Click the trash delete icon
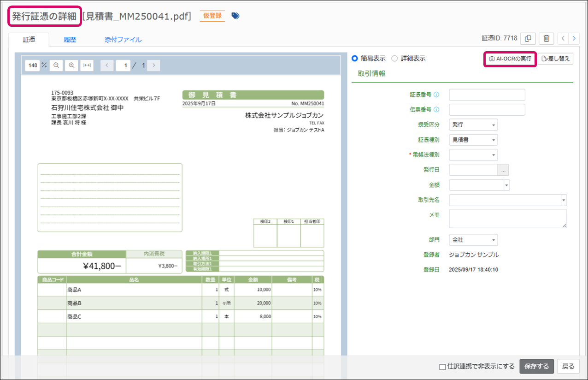This screenshot has height=380, width=588. (x=546, y=39)
